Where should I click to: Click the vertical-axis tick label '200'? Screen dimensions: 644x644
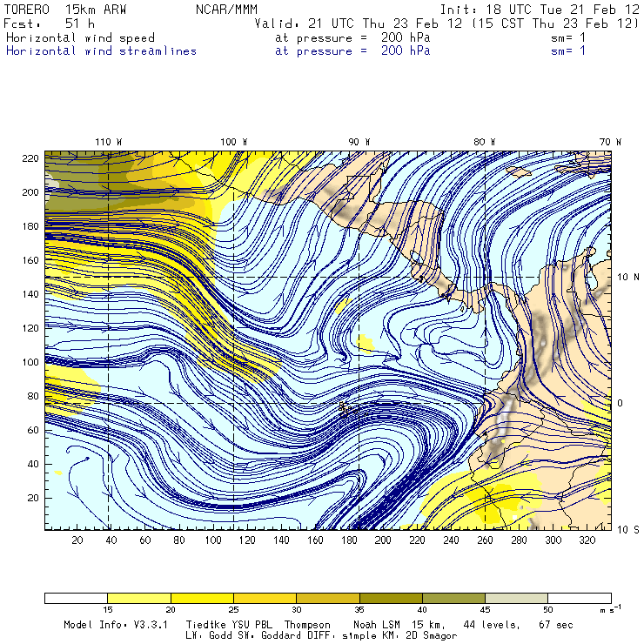pos(30,192)
